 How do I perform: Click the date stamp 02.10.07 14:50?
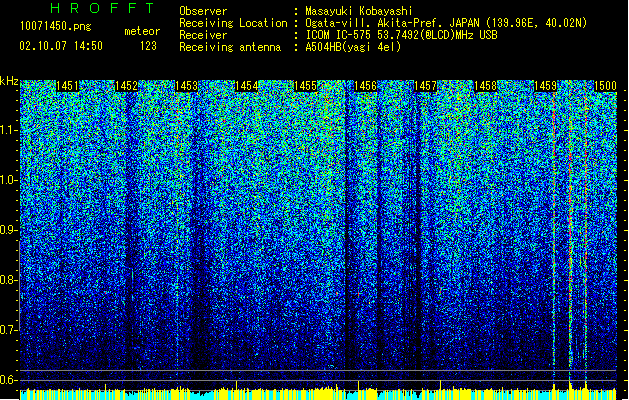pyautogui.click(x=61, y=46)
